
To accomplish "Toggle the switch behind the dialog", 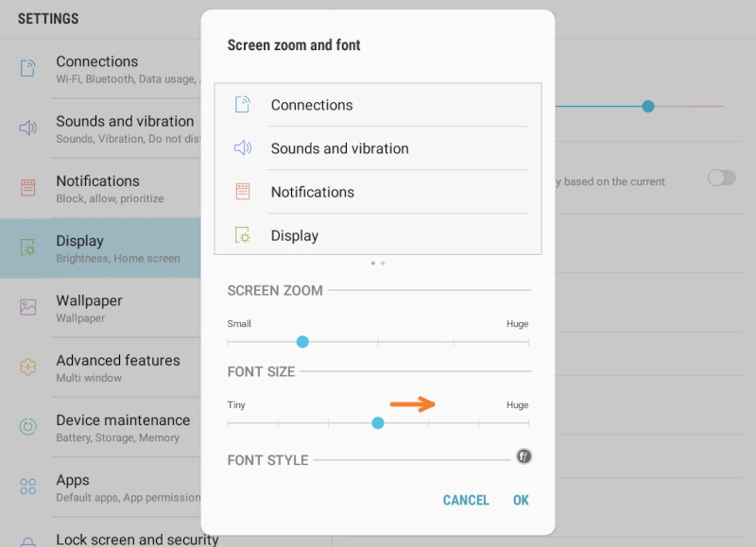I will point(721,178).
